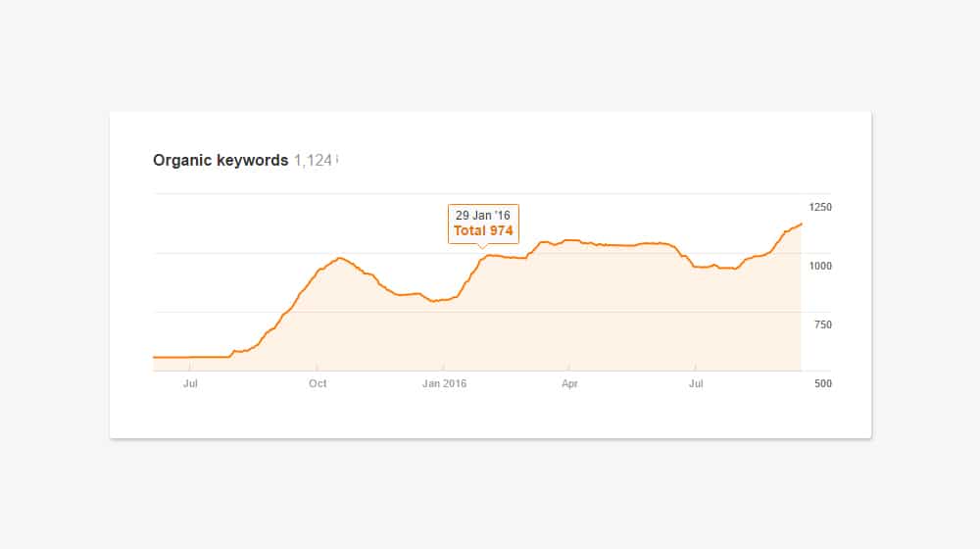Click the line's dip just before Jan 2016
The image size is (980, 549).
click(x=436, y=301)
